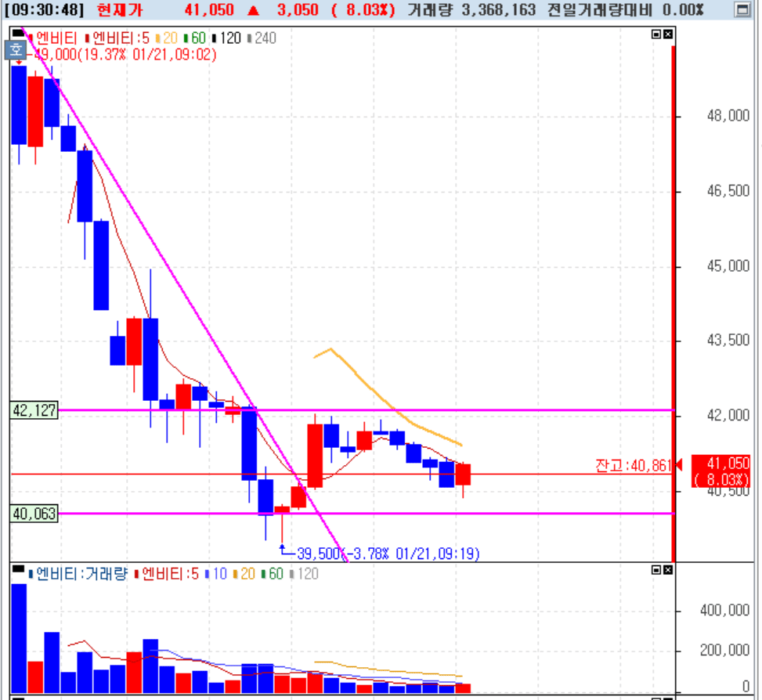
Task: Select the 엔비티:거래량 volume legend
Action: point(78,574)
